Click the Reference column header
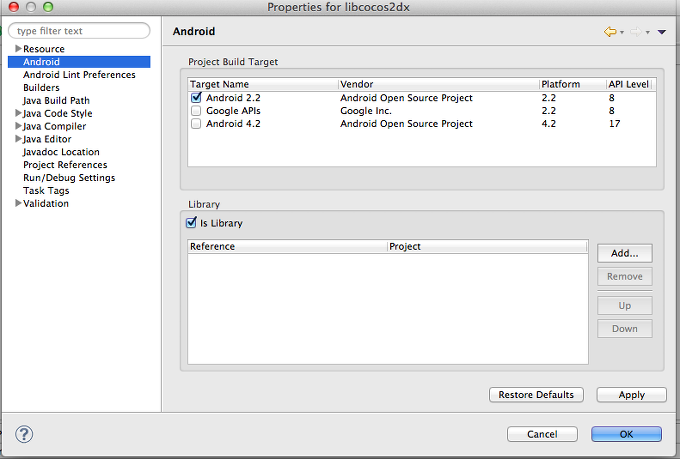The image size is (680, 459). pyautogui.click(x=288, y=246)
